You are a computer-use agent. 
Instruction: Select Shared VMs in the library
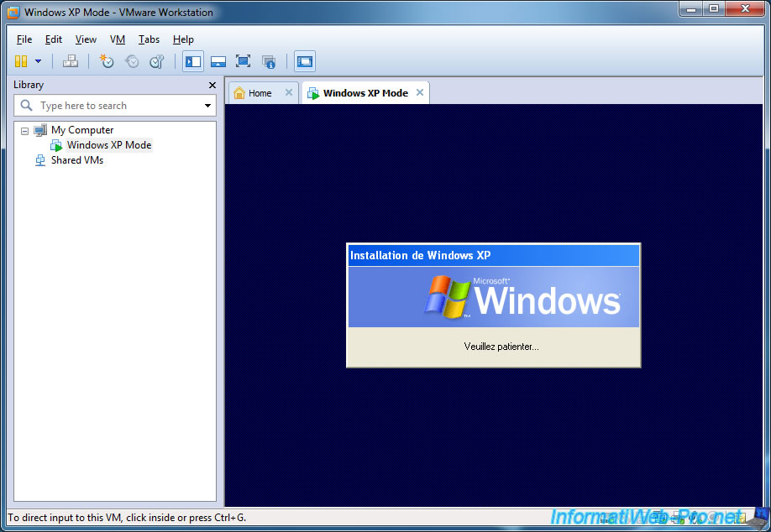coord(77,160)
